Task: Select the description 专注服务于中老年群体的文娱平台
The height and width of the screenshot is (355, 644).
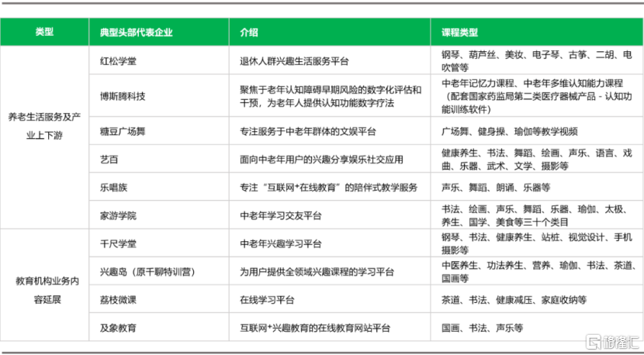Action: click(307, 131)
